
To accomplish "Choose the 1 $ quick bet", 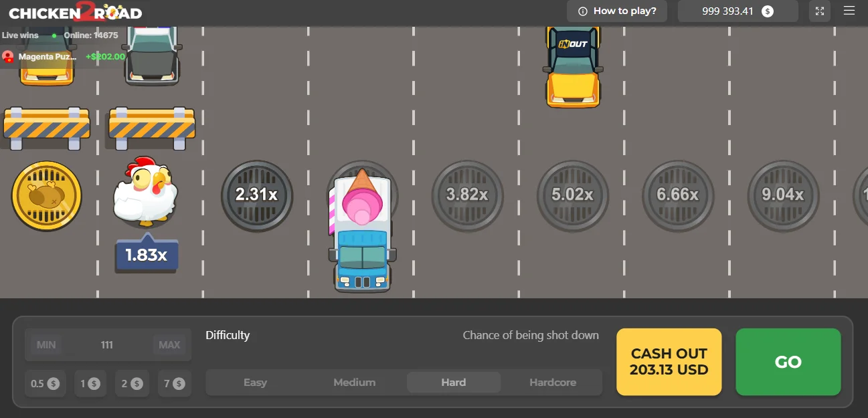I will click(x=90, y=384).
